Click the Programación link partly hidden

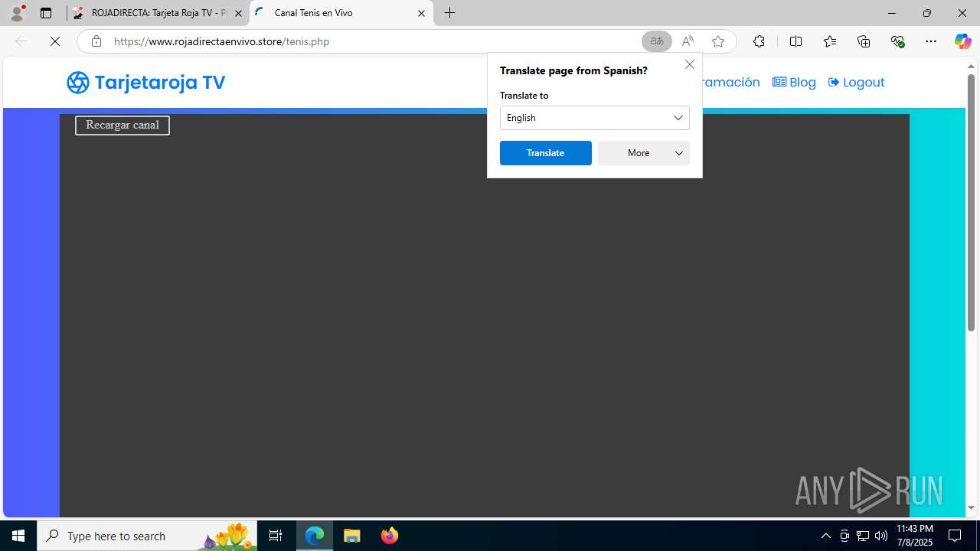point(731,82)
